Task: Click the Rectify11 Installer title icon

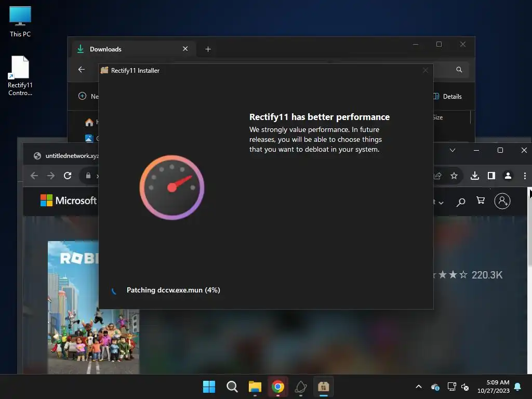Action: pyautogui.click(x=104, y=70)
